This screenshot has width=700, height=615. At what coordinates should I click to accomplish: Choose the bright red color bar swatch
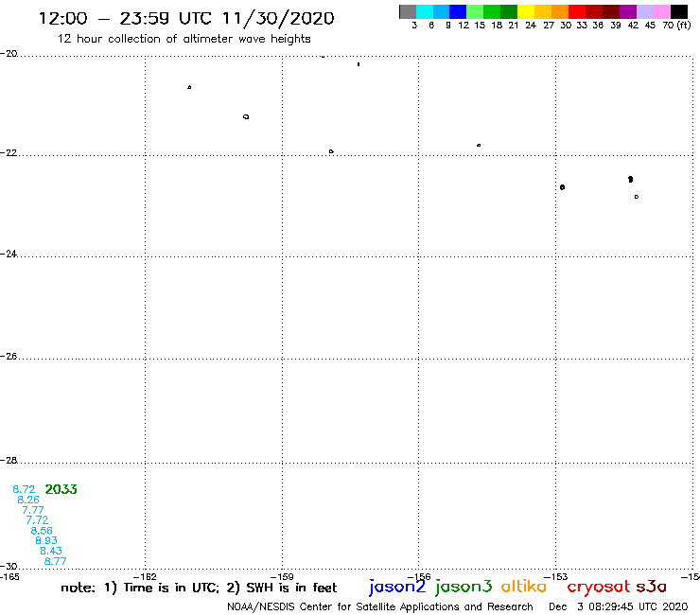[x=577, y=11]
